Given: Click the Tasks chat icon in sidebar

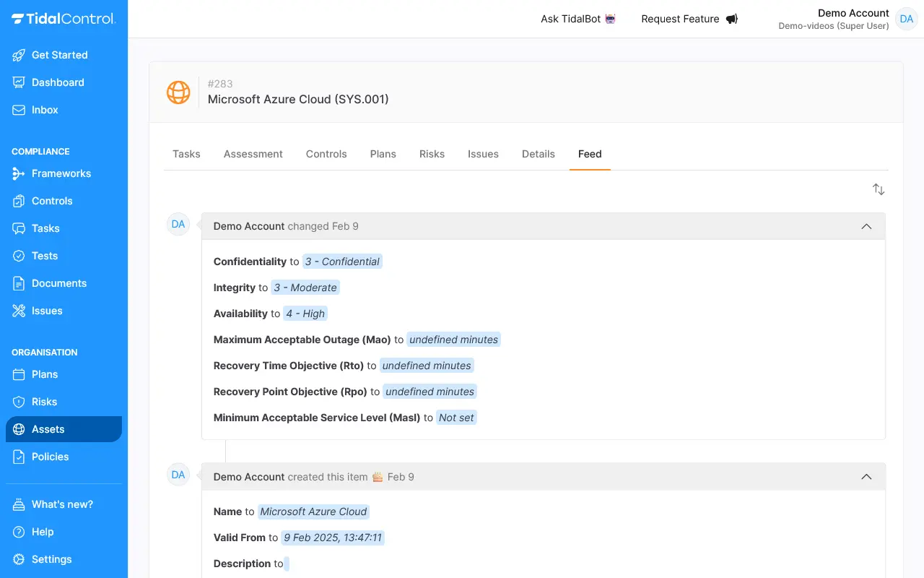Looking at the screenshot, I should [x=19, y=228].
